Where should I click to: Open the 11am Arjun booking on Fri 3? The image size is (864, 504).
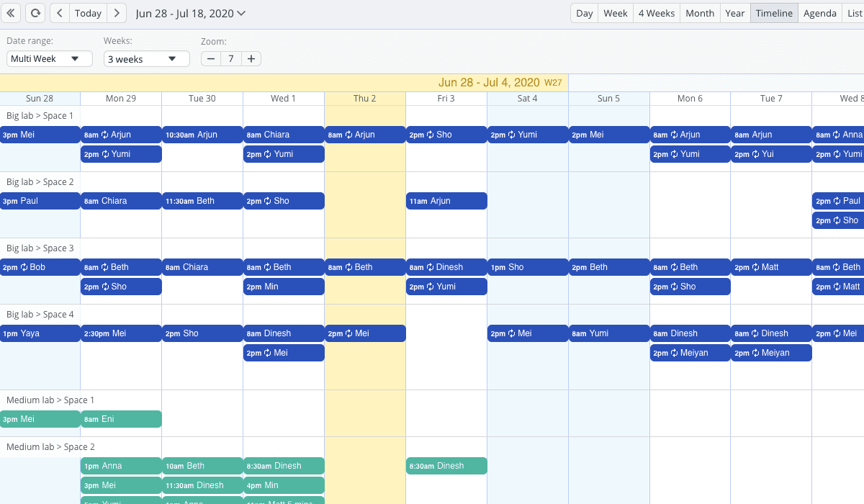point(446,201)
